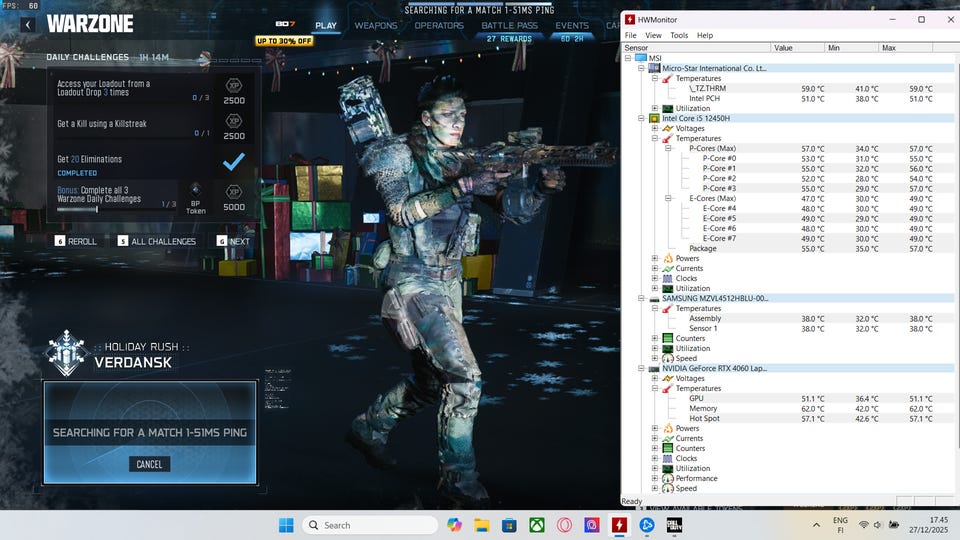Collapse the P-Cores (Max) node
Viewport: 960px width, 540px height.
point(668,148)
